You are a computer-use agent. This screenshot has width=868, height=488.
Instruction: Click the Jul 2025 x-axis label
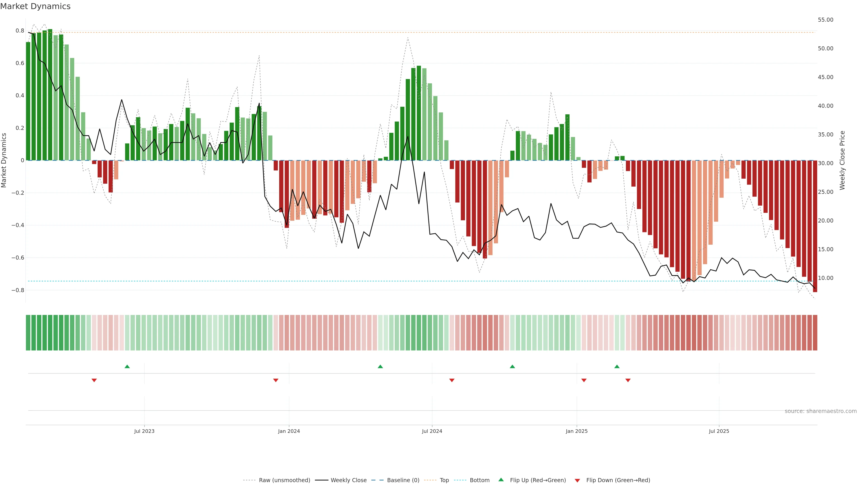[719, 431]
